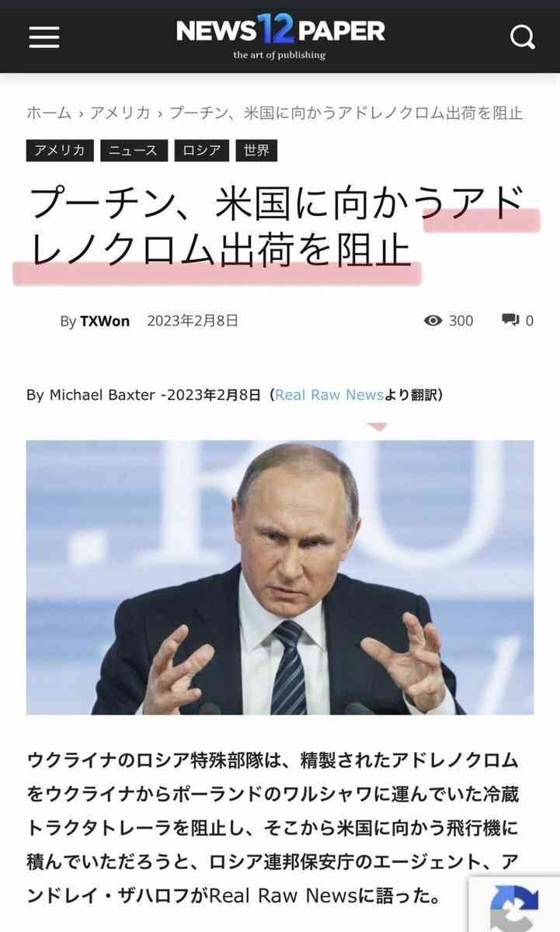Select the ロシア category tag
The width and height of the screenshot is (560, 932).
pos(202,151)
